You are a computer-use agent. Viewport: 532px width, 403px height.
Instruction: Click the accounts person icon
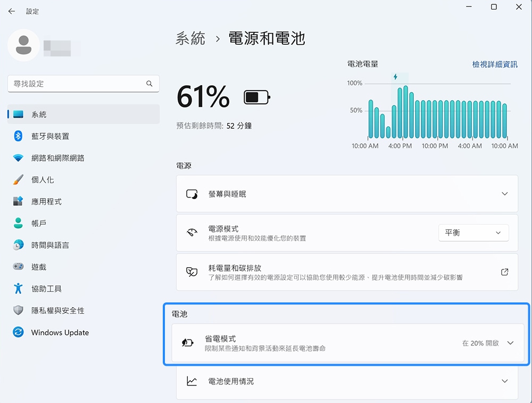click(18, 223)
